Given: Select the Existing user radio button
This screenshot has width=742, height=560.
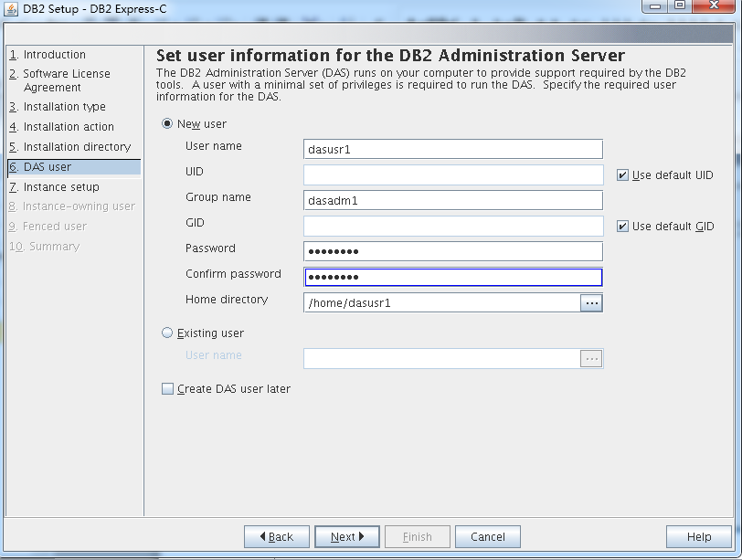Looking at the screenshot, I should [x=167, y=333].
